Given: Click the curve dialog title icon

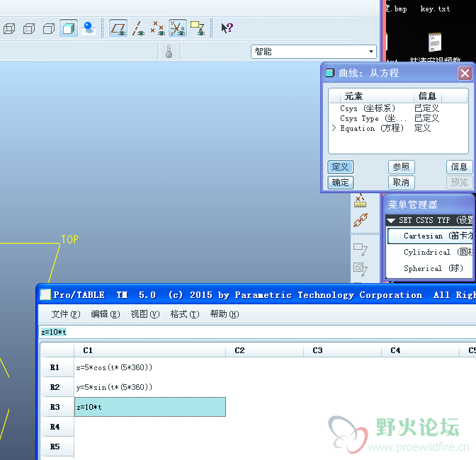Looking at the screenshot, I should coord(329,73).
